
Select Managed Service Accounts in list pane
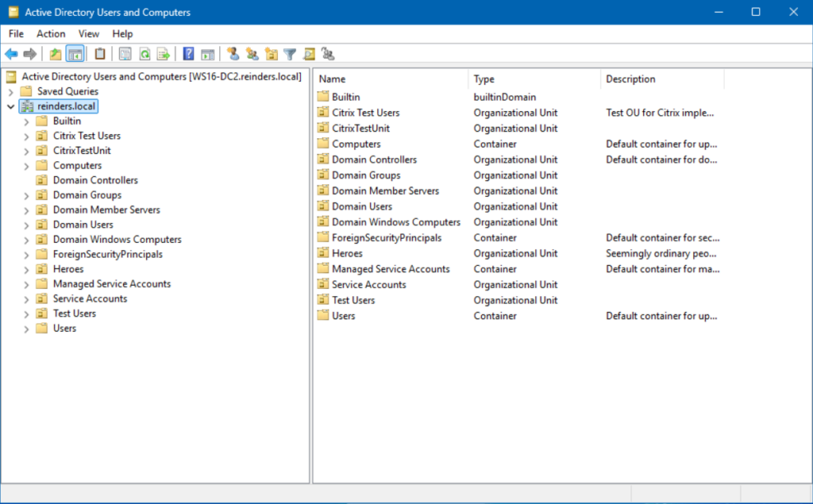[x=391, y=268]
